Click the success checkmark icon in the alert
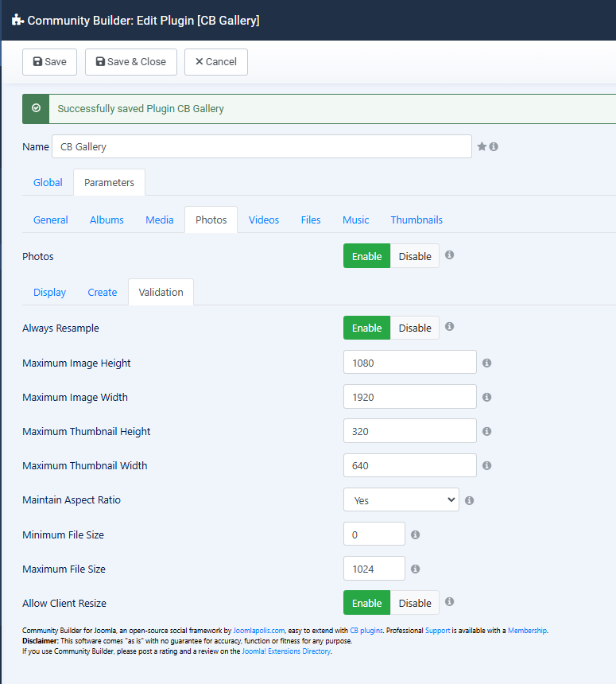The height and width of the screenshot is (684, 616). click(37, 108)
